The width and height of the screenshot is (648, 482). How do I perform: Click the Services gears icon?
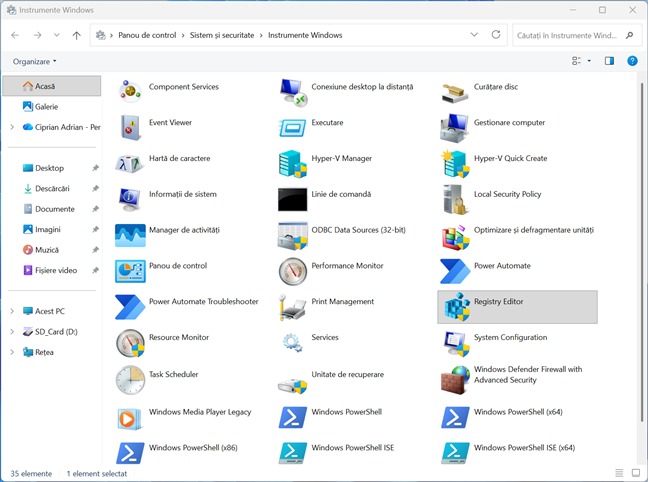pos(293,343)
